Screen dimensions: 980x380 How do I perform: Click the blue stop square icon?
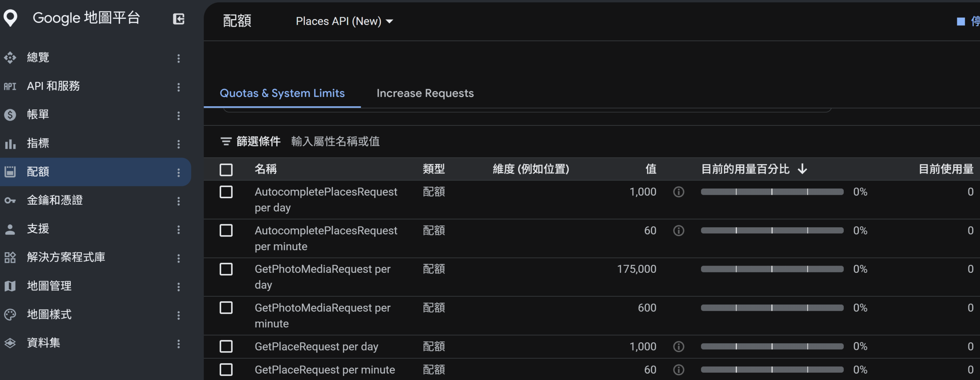pos(961,21)
